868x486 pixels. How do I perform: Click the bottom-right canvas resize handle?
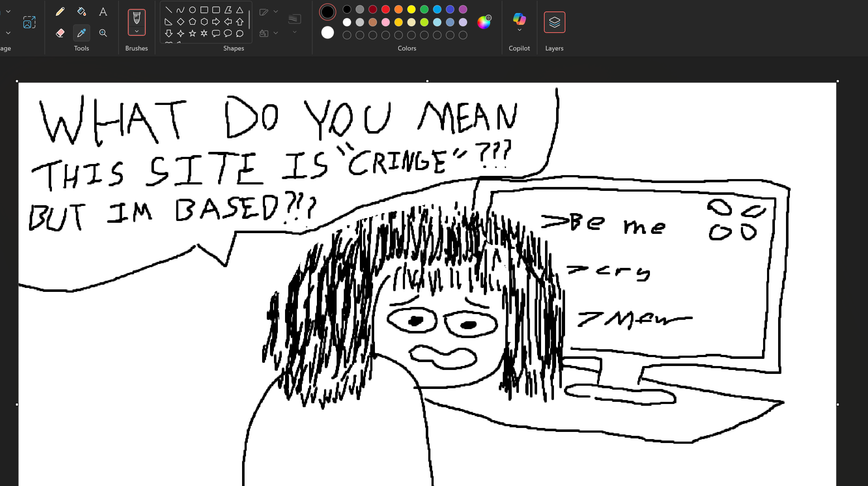838,404
